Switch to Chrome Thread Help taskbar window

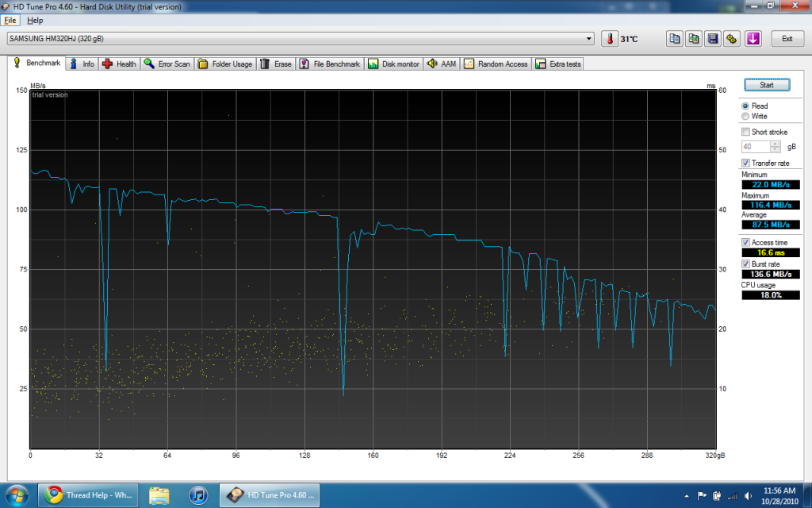click(x=89, y=495)
